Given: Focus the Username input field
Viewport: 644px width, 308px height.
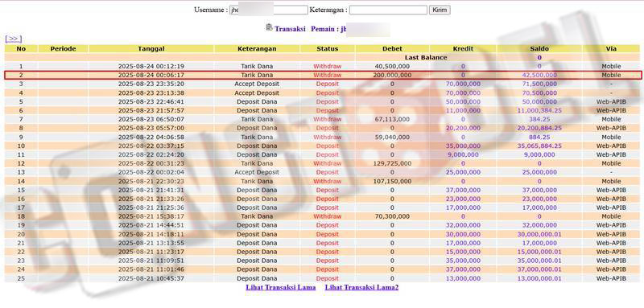Looking at the screenshot, I should (x=269, y=10).
